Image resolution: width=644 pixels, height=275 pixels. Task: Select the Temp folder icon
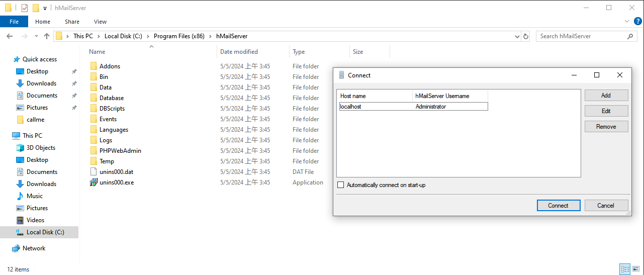(x=94, y=161)
